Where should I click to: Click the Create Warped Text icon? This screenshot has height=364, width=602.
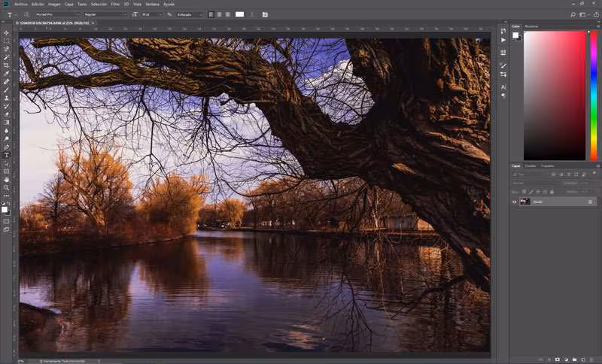(x=252, y=14)
